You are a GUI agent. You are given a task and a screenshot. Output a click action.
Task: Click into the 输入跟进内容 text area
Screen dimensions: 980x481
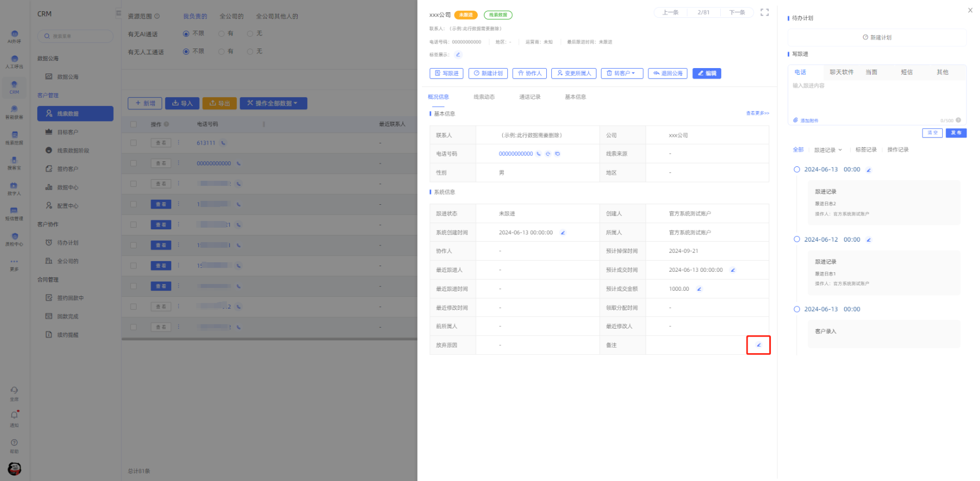pos(875,100)
